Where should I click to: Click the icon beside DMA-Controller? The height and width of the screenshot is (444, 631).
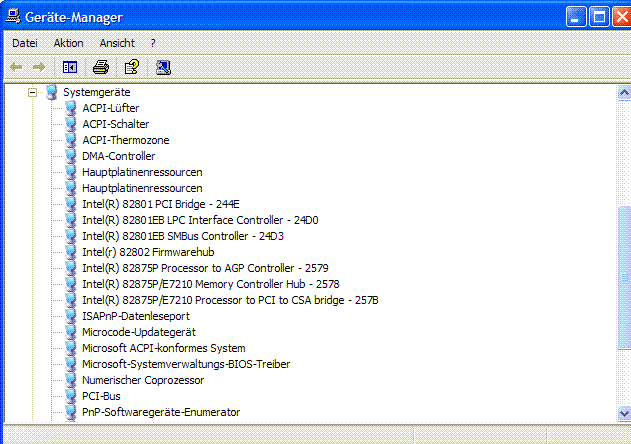coord(71,156)
